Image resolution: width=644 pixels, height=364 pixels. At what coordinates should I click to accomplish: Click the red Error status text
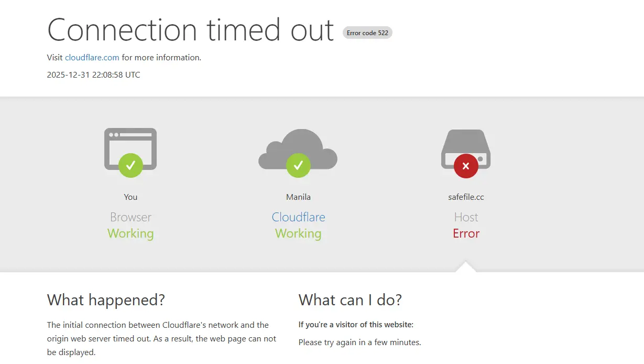tap(466, 233)
